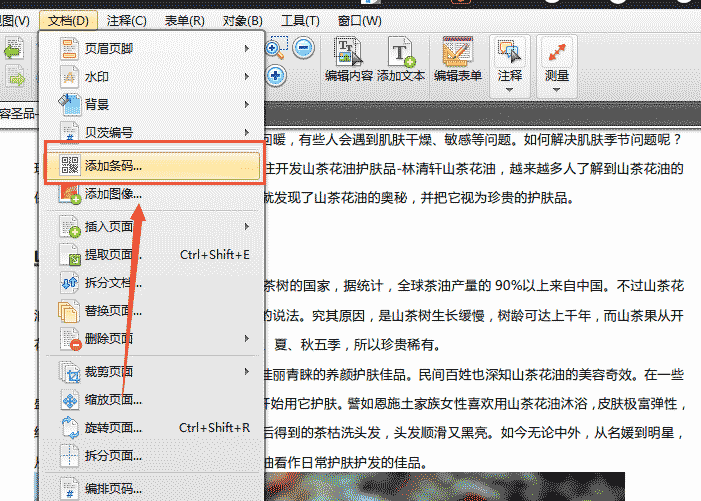Click the split document arrows icon

[x=70, y=282]
